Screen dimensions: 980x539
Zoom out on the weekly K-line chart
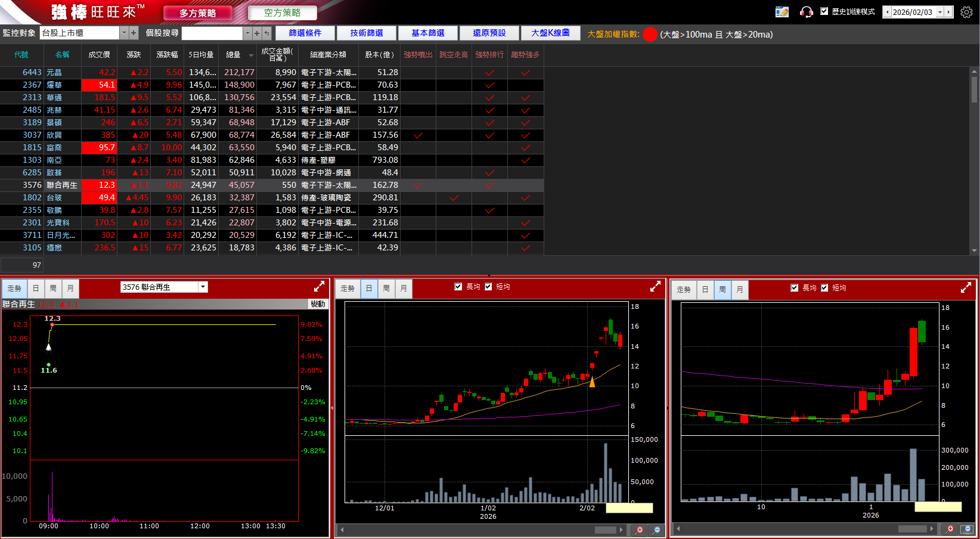(967, 529)
